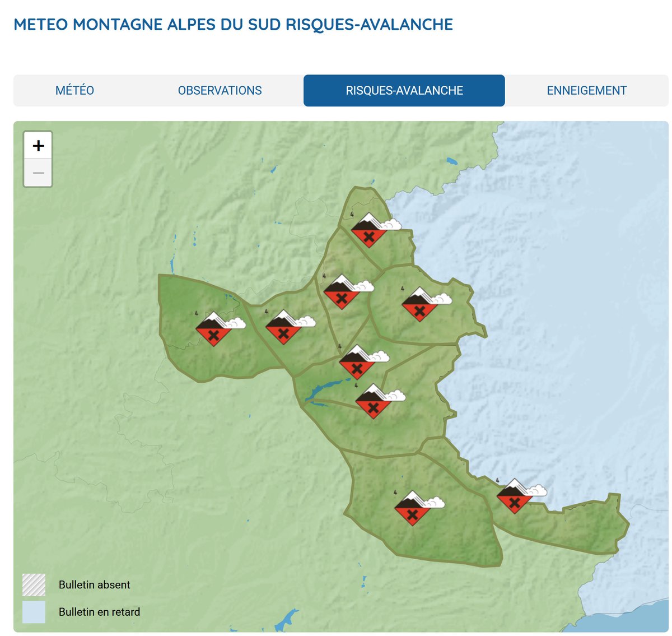
Task: Switch to the ENNEIGEMENT tab
Action: (x=587, y=90)
